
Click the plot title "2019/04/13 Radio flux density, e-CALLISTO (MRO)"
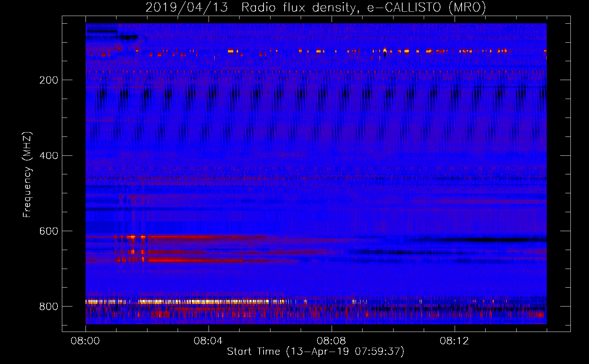(316, 7)
